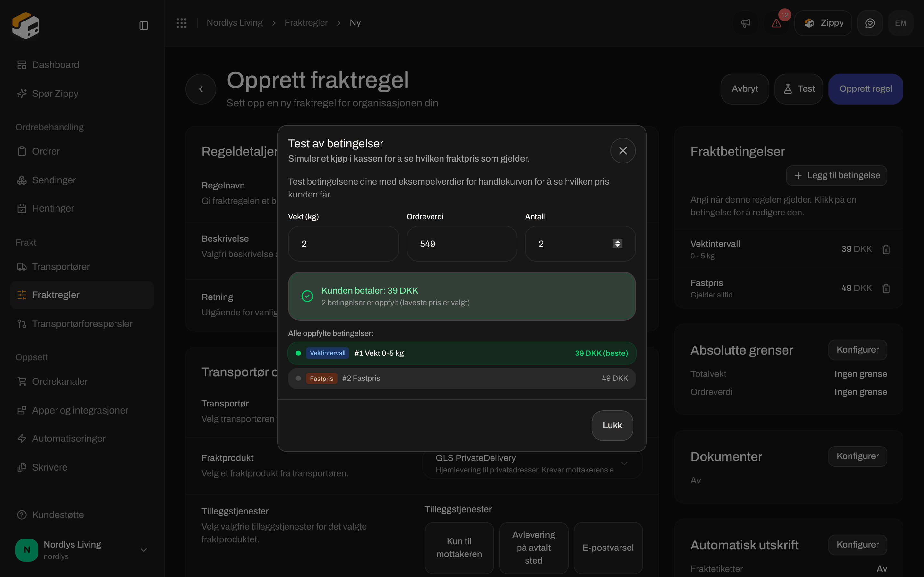Delete the Vektintervall condition

(x=886, y=249)
